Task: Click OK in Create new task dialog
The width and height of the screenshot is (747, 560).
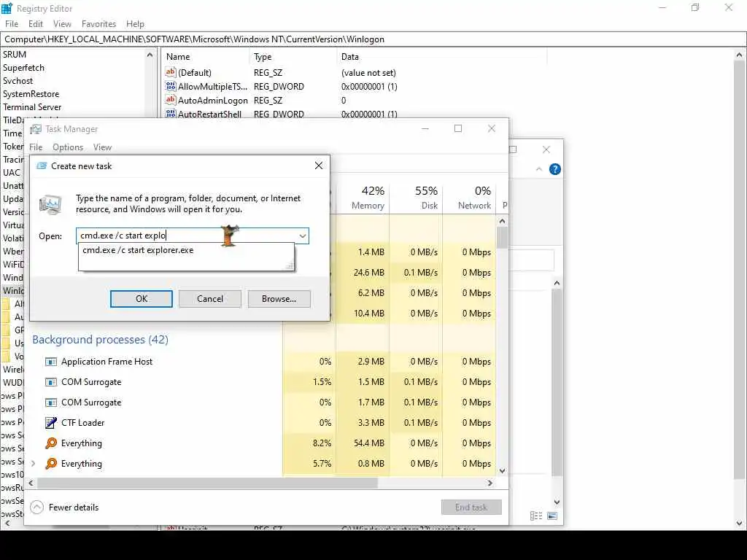Action: [142, 298]
